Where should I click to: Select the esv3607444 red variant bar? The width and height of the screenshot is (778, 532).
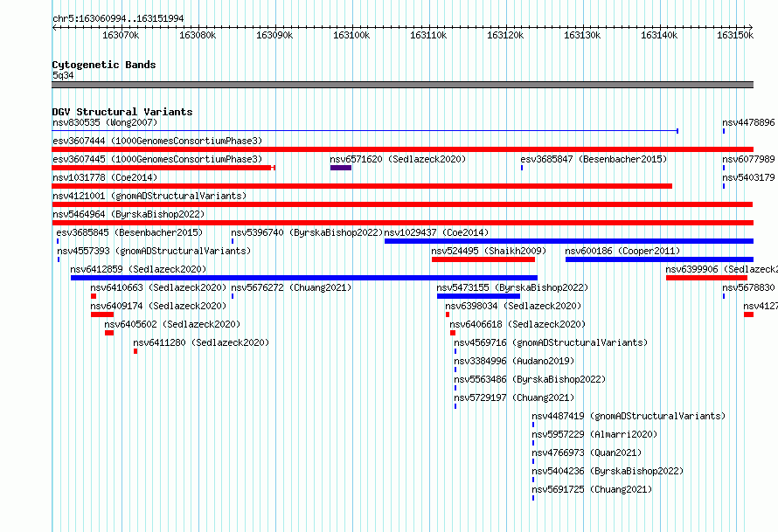pos(402,149)
